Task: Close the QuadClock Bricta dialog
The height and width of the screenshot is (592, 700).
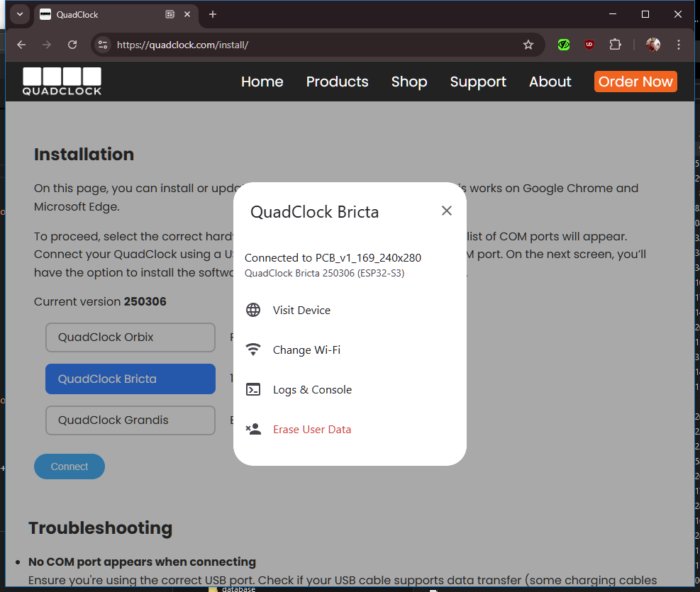Action: coord(446,211)
